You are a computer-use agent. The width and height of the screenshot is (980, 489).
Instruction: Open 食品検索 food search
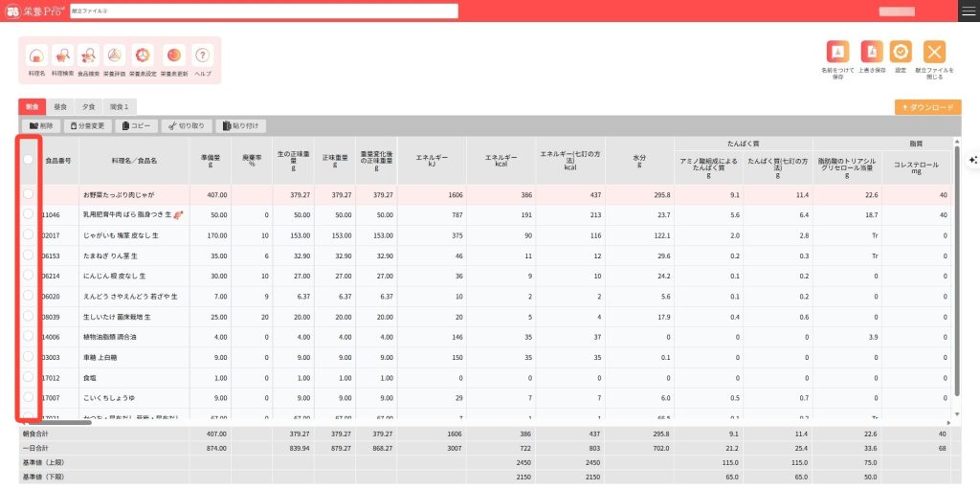(x=88, y=56)
